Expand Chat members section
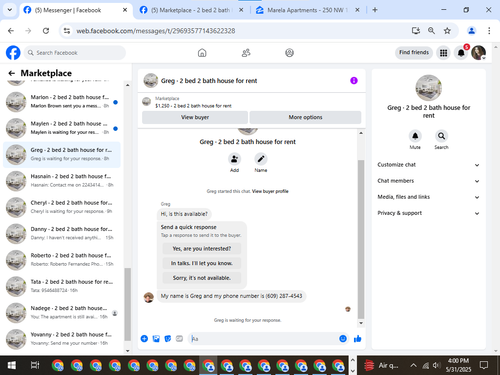500x375 pixels. click(428, 181)
